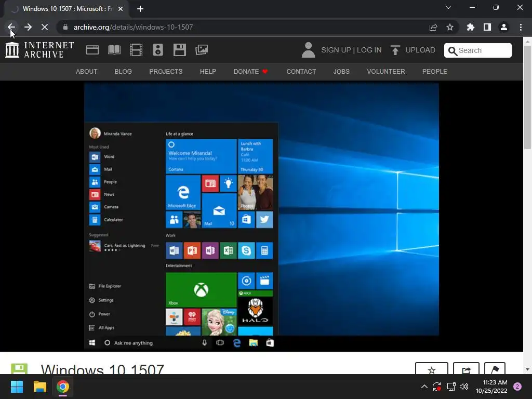The image size is (532, 399).
Task: Open the Software floppy disk icon
Action: (179, 50)
